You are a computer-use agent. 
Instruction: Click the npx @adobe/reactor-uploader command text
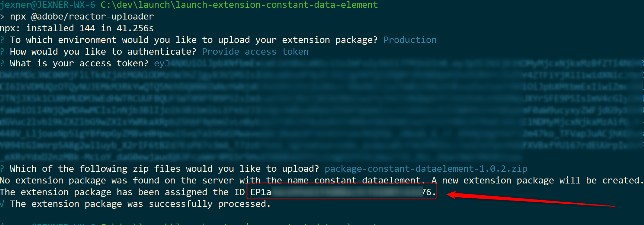point(82,17)
